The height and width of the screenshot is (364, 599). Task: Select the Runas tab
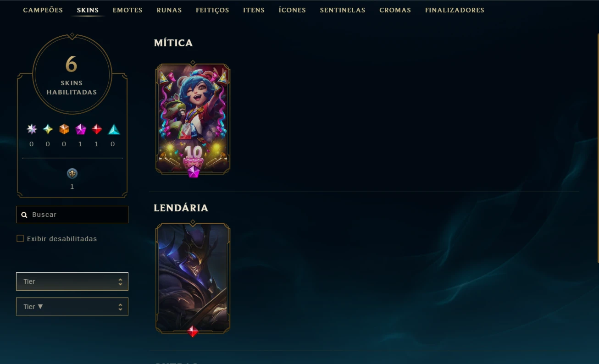(x=169, y=10)
